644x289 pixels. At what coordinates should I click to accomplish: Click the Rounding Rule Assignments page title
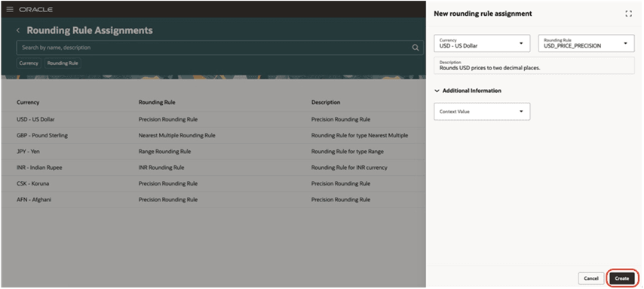click(x=90, y=30)
